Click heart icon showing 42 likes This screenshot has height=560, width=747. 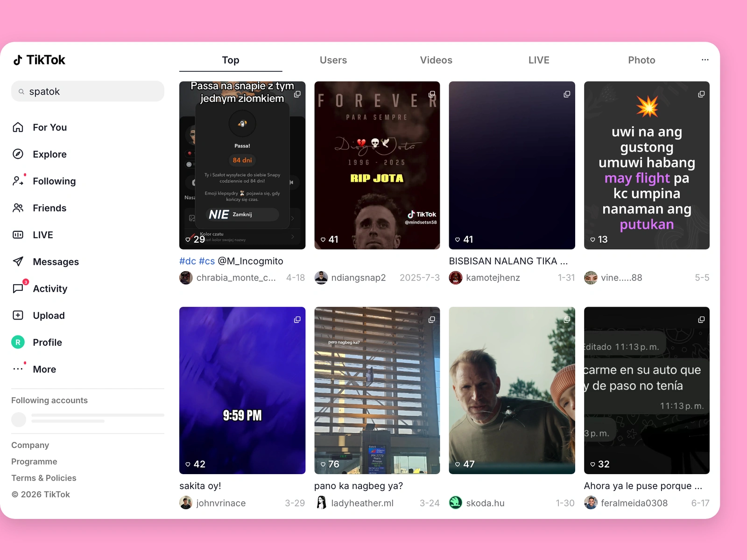coord(188,464)
